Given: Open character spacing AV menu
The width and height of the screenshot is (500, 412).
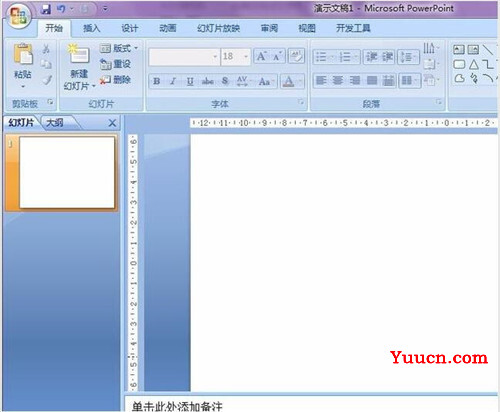Looking at the screenshot, I should [x=243, y=81].
